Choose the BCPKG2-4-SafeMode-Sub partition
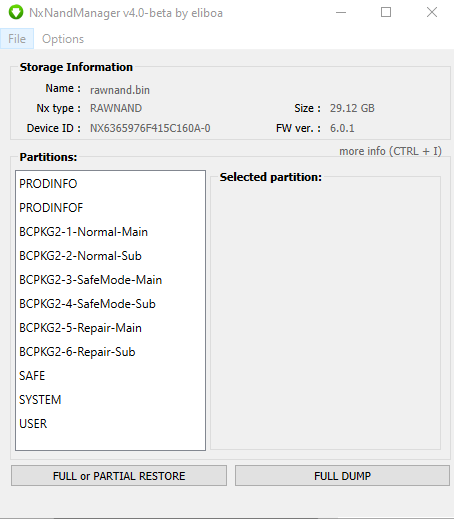Image resolution: width=454 pixels, height=519 pixels. [110, 304]
